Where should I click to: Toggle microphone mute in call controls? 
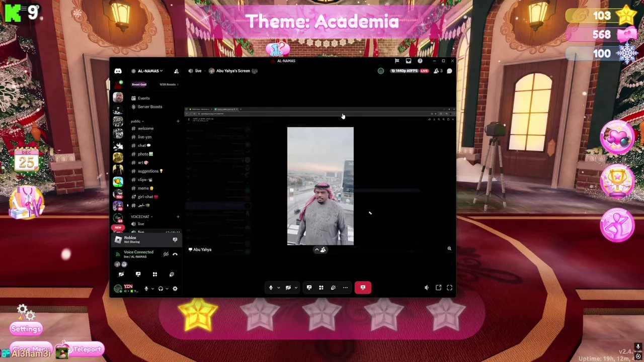pyautogui.click(x=271, y=288)
